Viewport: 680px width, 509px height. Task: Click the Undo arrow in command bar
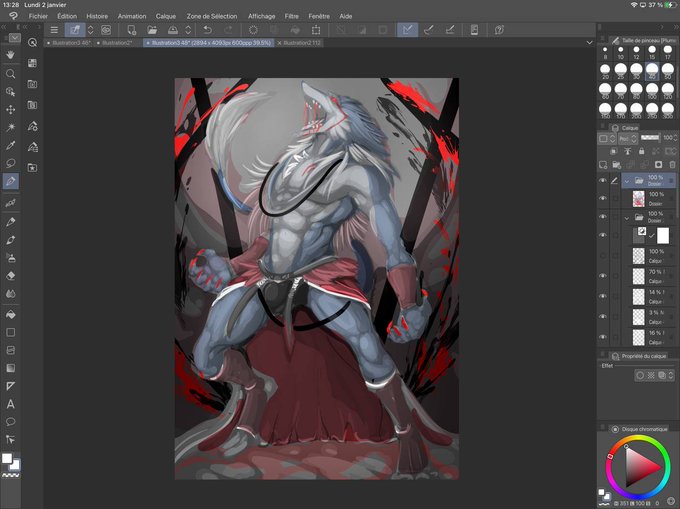pos(208,30)
